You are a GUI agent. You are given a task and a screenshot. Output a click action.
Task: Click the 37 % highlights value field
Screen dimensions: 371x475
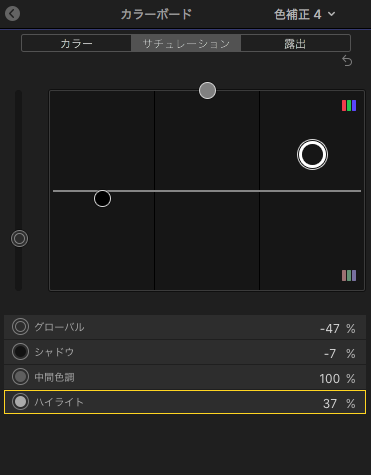pyautogui.click(x=339, y=403)
